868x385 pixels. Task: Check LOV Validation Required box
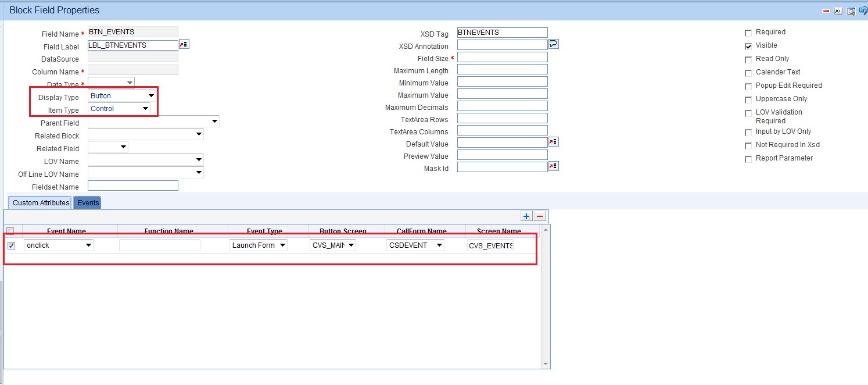pyautogui.click(x=748, y=113)
